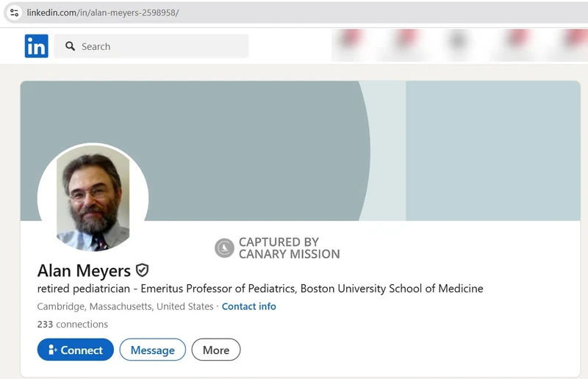Click the search magnifier icon

pyautogui.click(x=70, y=46)
